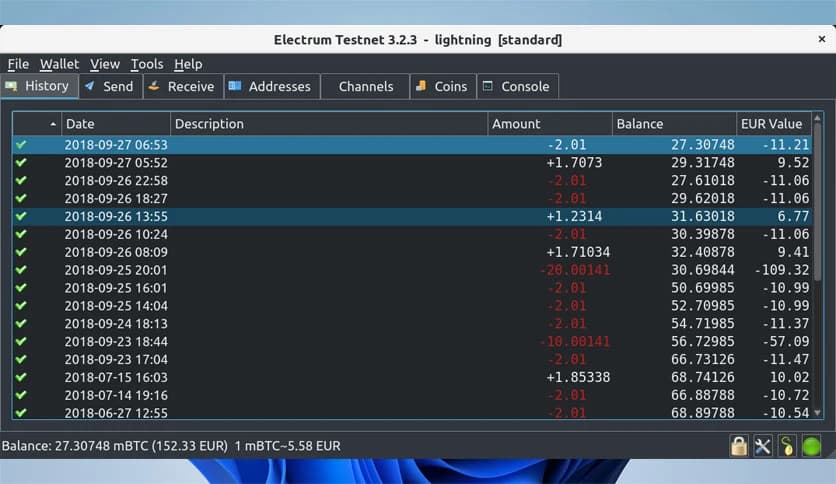Click the password lock icon in status bar
836x484 pixels.
(739, 446)
